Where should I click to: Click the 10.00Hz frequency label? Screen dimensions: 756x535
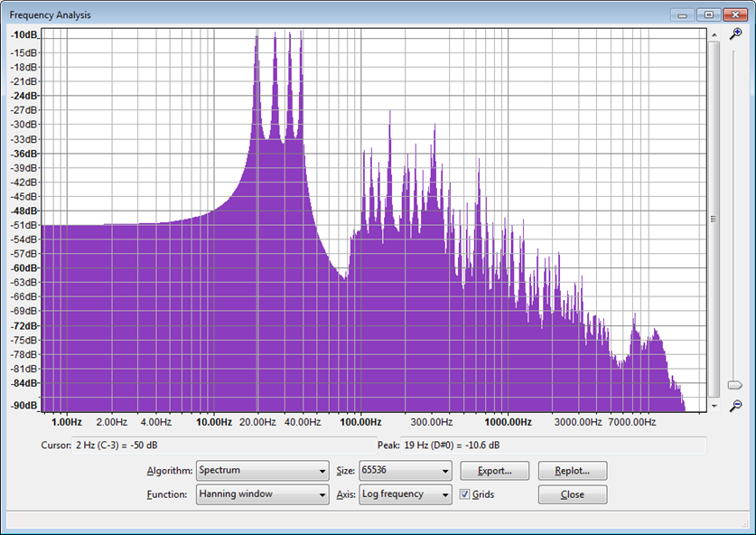tap(214, 422)
